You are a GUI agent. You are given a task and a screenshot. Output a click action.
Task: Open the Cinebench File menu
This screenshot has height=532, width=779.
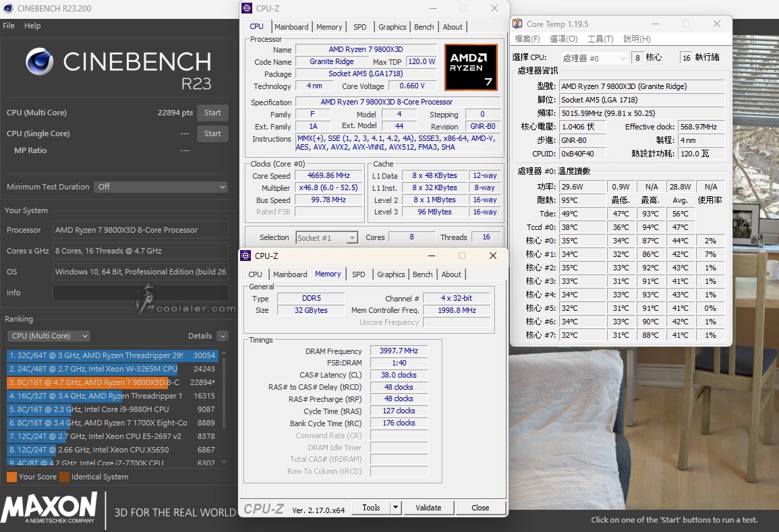[x=9, y=26]
